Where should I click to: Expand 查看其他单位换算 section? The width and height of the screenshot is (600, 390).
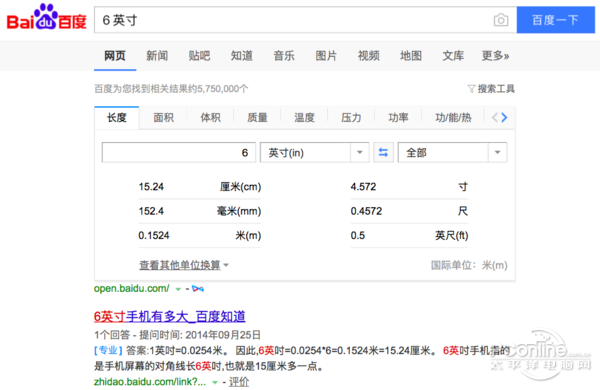pos(184,265)
